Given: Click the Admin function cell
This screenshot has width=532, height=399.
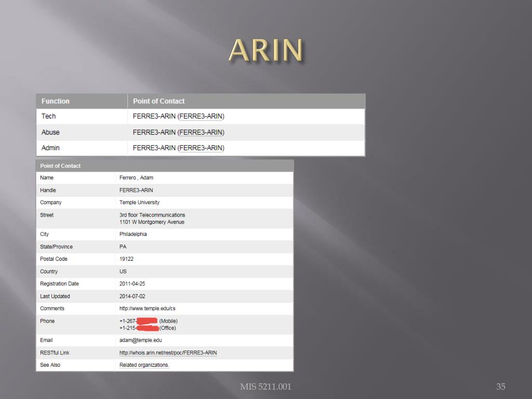Looking at the screenshot, I should pyautogui.click(x=50, y=148).
